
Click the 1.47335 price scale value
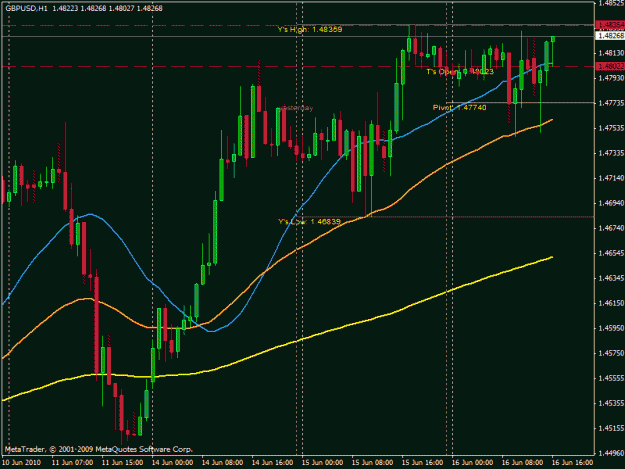coord(611,153)
